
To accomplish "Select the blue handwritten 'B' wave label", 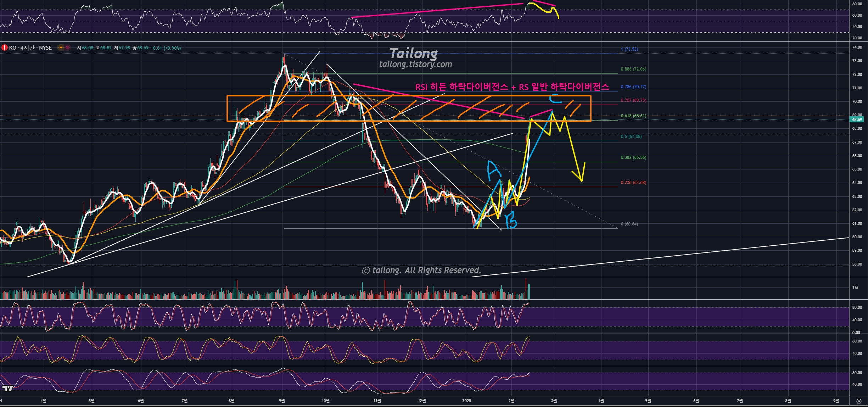I will pyautogui.click(x=511, y=221).
